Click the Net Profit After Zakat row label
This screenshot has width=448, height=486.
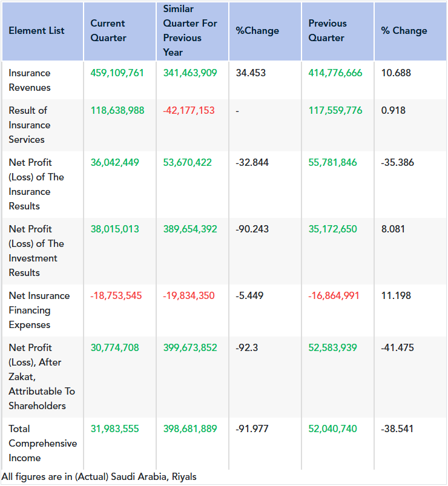point(41,376)
